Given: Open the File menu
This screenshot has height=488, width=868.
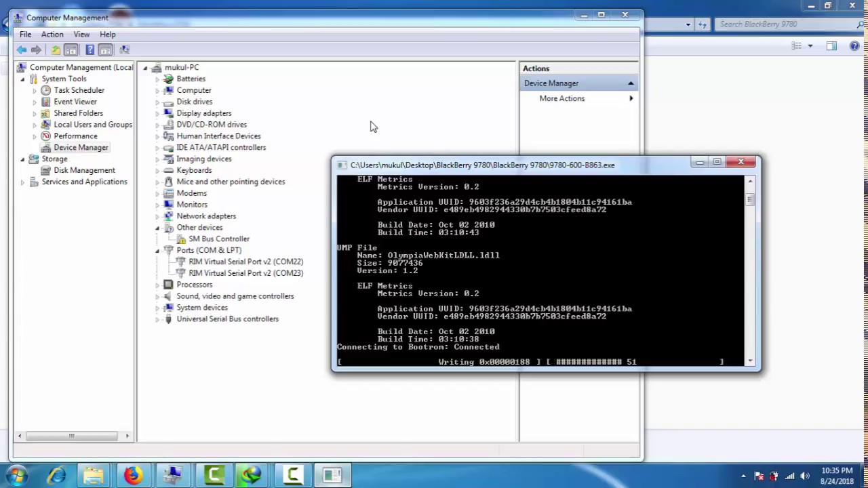Looking at the screenshot, I should 25,34.
